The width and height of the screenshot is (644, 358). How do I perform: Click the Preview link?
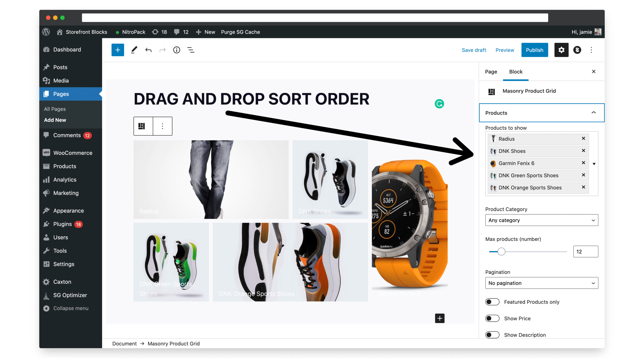505,50
